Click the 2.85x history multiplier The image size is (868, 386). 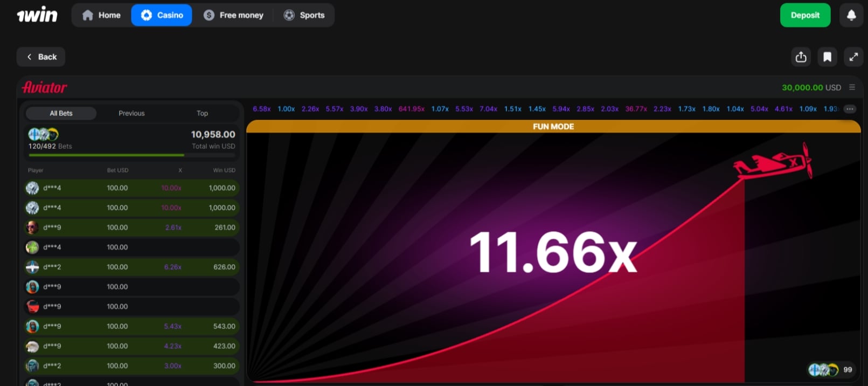click(585, 109)
